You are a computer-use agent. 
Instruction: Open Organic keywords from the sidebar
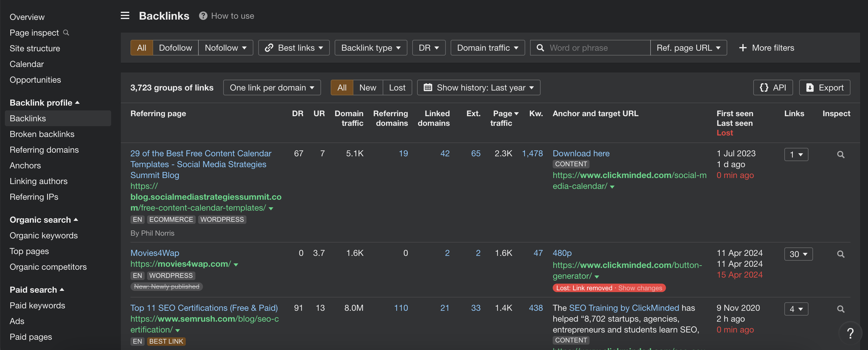44,235
